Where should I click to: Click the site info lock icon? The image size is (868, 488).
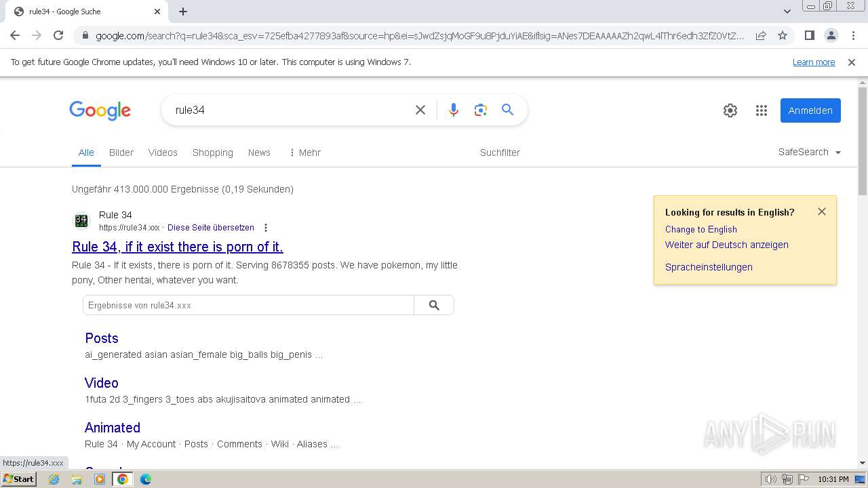tap(84, 36)
